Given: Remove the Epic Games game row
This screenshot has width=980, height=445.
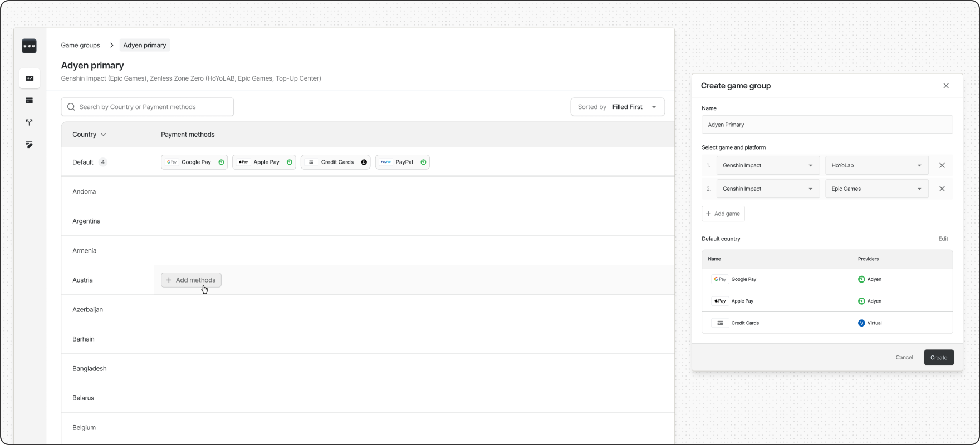Looking at the screenshot, I should tap(942, 189).
